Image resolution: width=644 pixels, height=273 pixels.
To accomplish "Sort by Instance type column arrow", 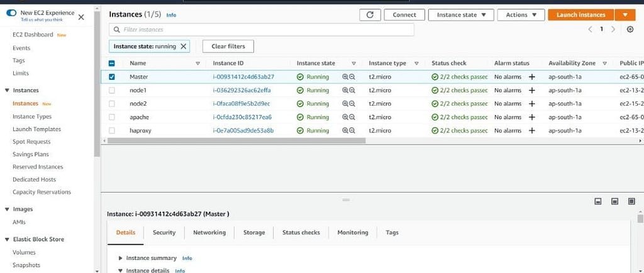I will click(416, 64).
